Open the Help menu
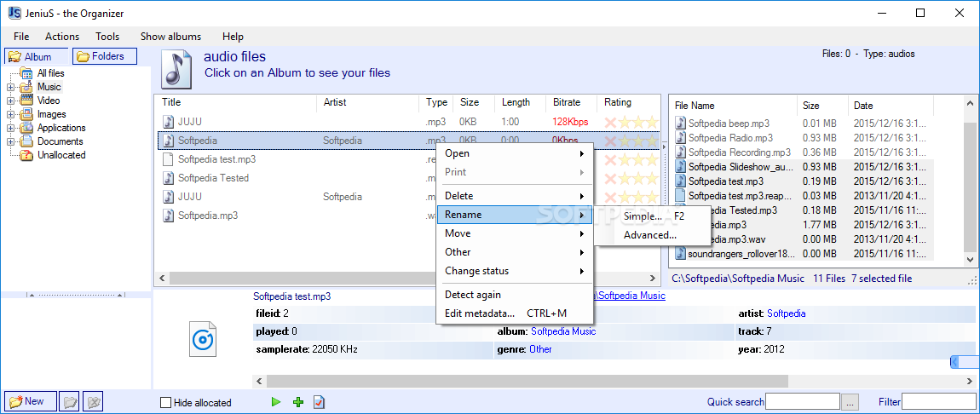This screenshot has width=980, height=414. point(233,37)
